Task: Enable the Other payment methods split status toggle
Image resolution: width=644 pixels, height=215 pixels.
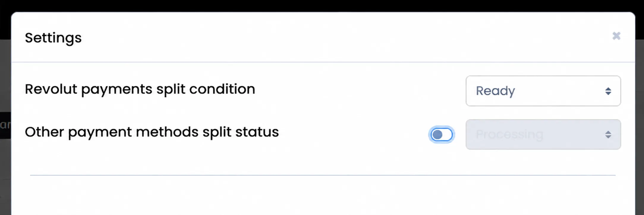Action: pos(442,135)
